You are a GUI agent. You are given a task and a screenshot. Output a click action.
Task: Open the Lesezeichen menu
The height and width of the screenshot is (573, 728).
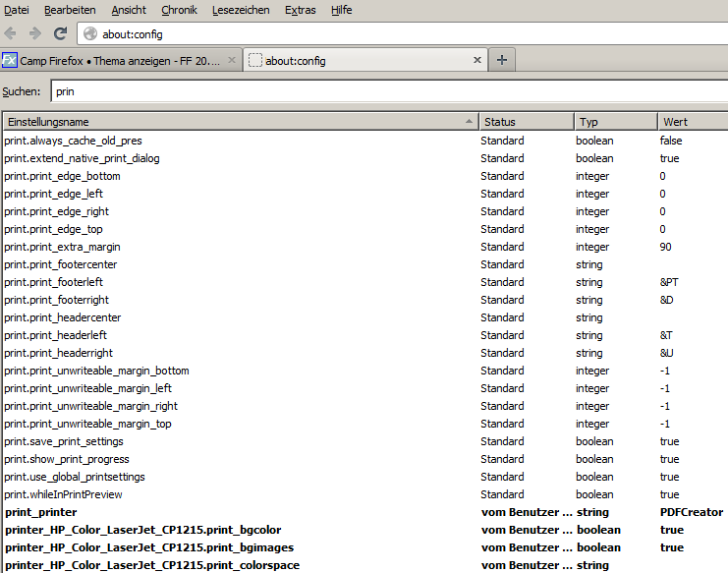[241, 10]
